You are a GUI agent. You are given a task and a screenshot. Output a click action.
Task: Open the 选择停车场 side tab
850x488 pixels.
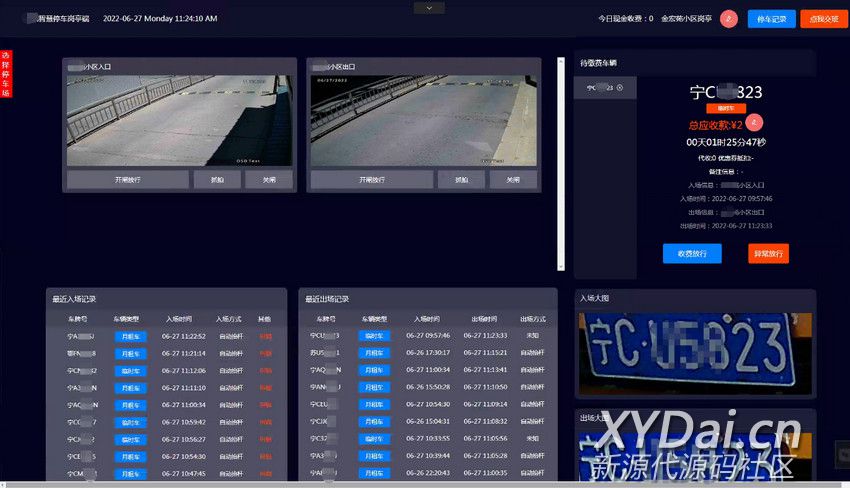point(6,74)
